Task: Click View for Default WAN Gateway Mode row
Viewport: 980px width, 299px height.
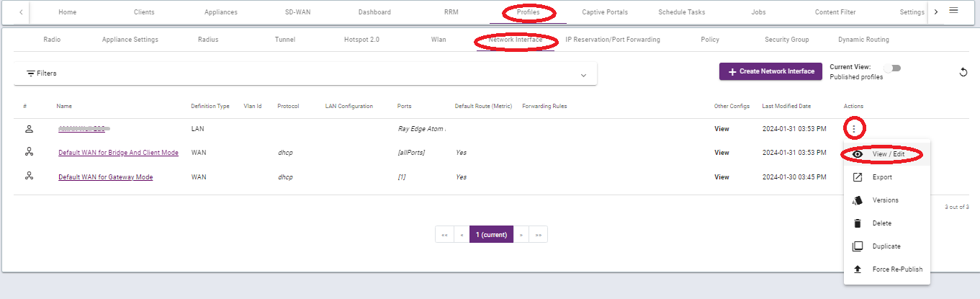Action: 721,177
